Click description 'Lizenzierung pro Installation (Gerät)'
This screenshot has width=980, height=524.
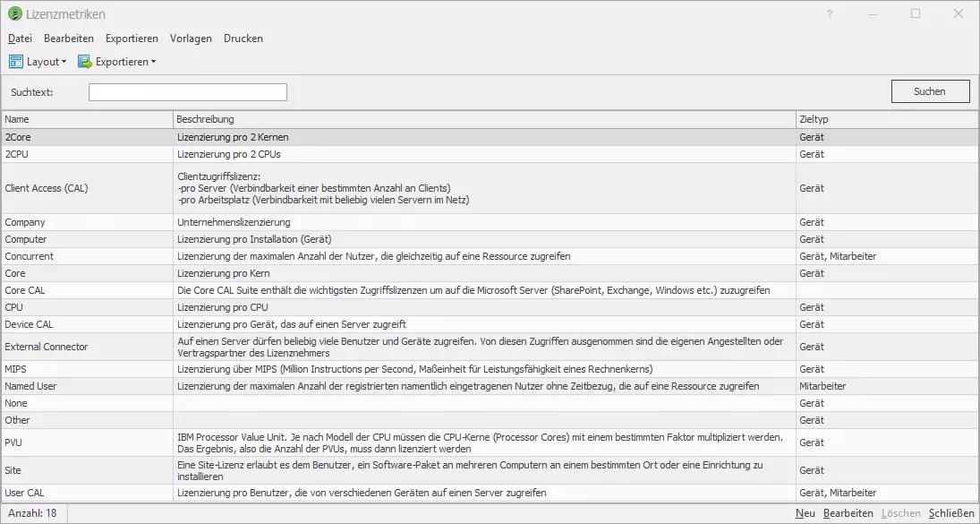click(254, 239)
